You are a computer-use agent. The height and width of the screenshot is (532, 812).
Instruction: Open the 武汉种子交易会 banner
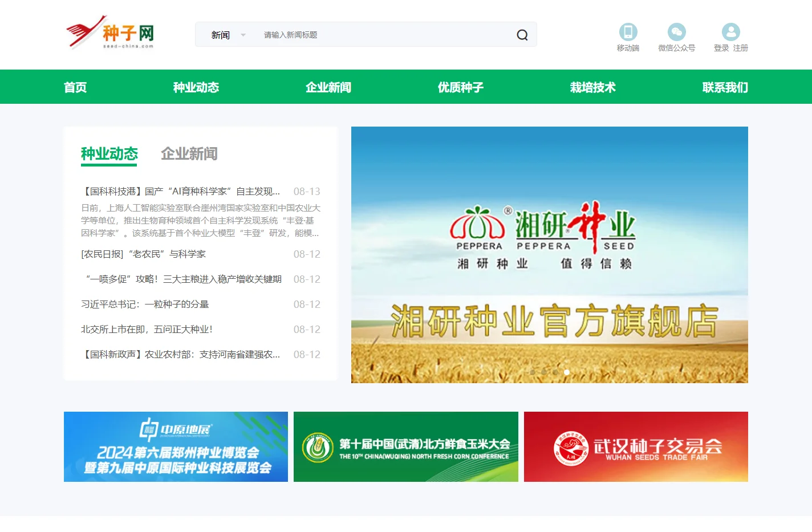636,447
